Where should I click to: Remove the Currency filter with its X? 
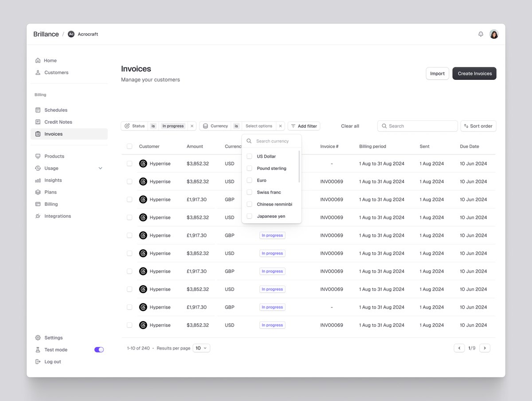[280, 126]
